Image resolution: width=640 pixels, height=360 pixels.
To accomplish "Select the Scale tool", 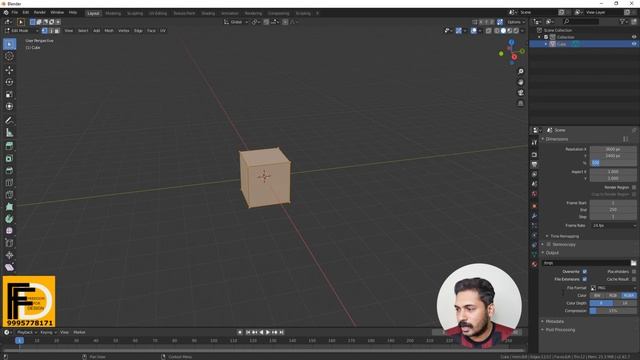I will (9, 94).
